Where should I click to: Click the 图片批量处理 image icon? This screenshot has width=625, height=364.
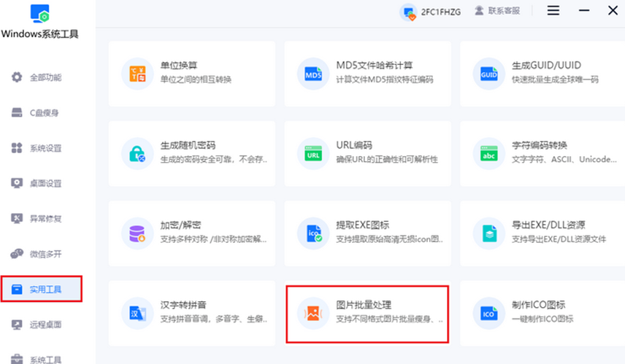tap(313, 314)
